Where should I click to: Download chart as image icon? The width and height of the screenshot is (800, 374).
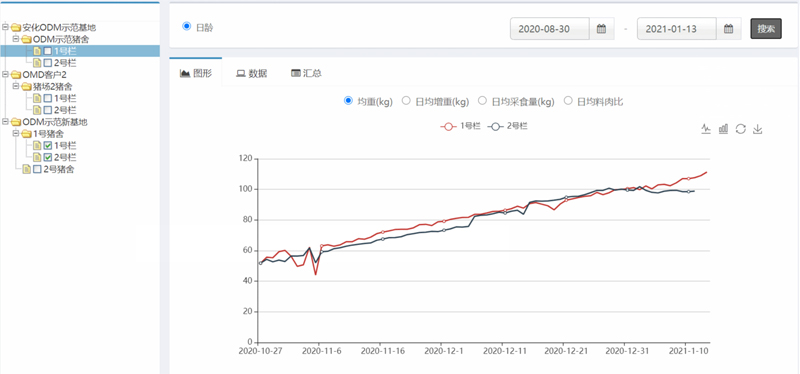click(x=758, y=129)
